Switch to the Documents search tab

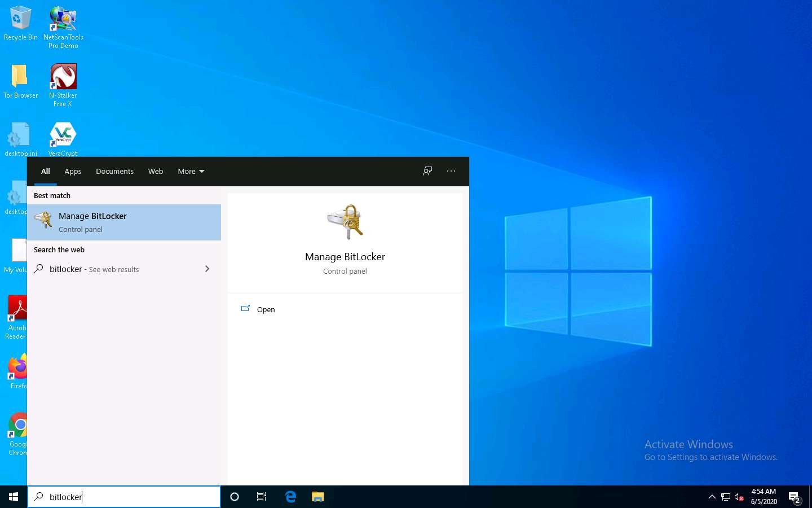pyautogui.click(x=114, y=171)
